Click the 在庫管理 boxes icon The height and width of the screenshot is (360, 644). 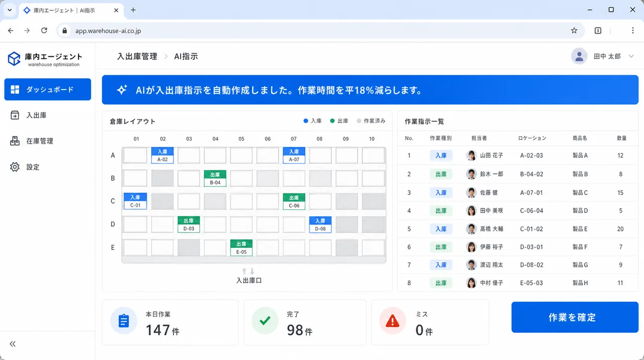(15, 141)
